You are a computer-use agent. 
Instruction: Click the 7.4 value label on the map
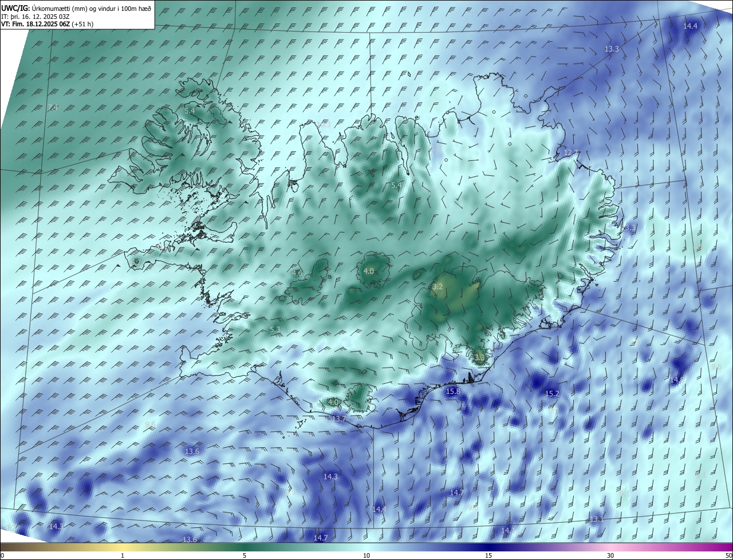click(x=53, y=108)
